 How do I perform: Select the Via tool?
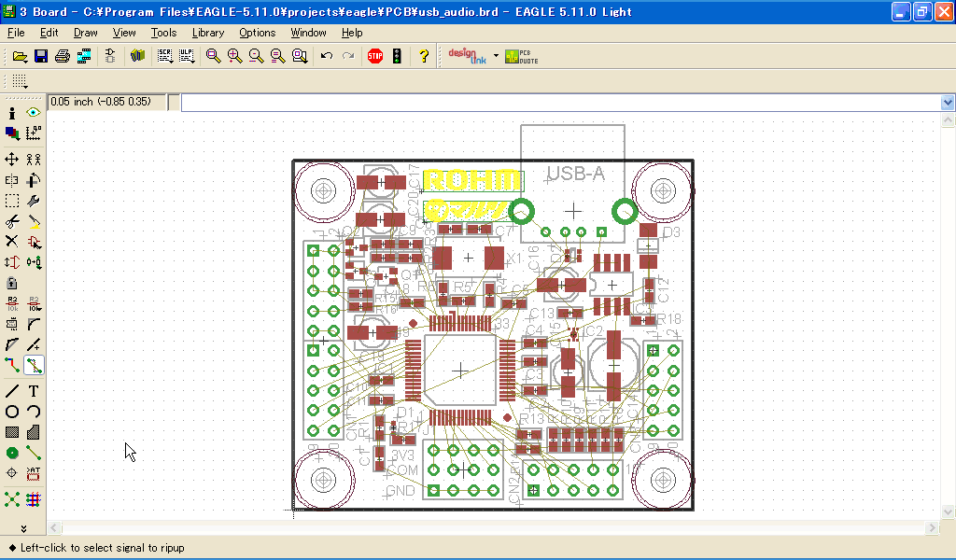tap(12, 453)
